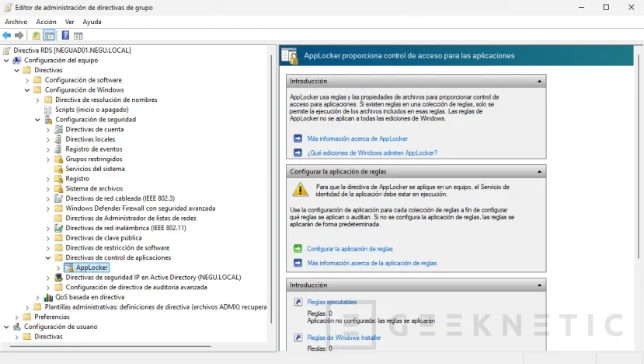
Task: Click the Sistema de archivos folder icon
Action: click(59, 188)
